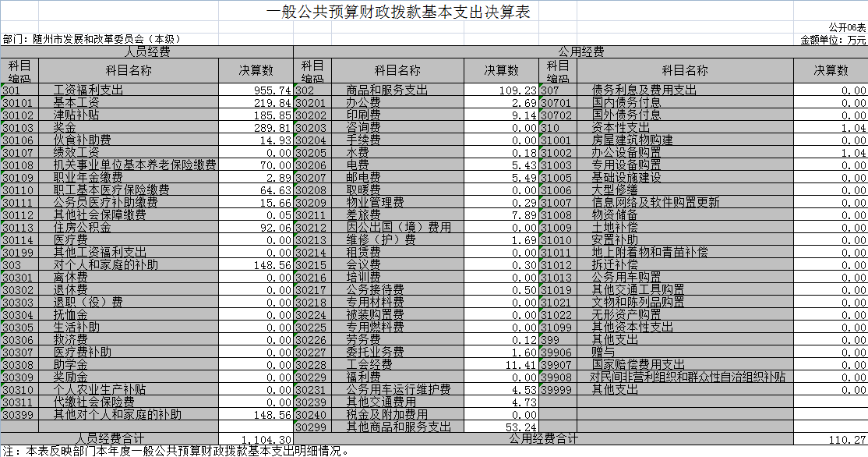Select the 公开06表 label cell
This screenshot has width=868, height=457.
tap(846, 27)
